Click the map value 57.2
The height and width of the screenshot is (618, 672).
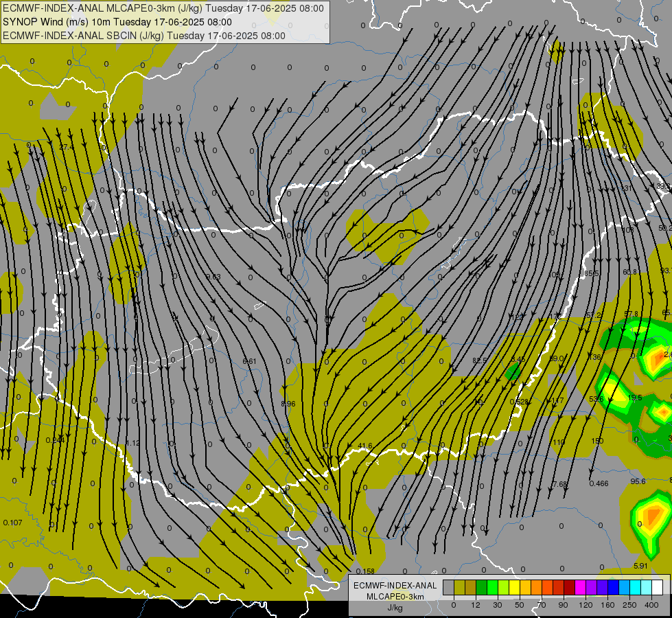[x=594, y=315]
